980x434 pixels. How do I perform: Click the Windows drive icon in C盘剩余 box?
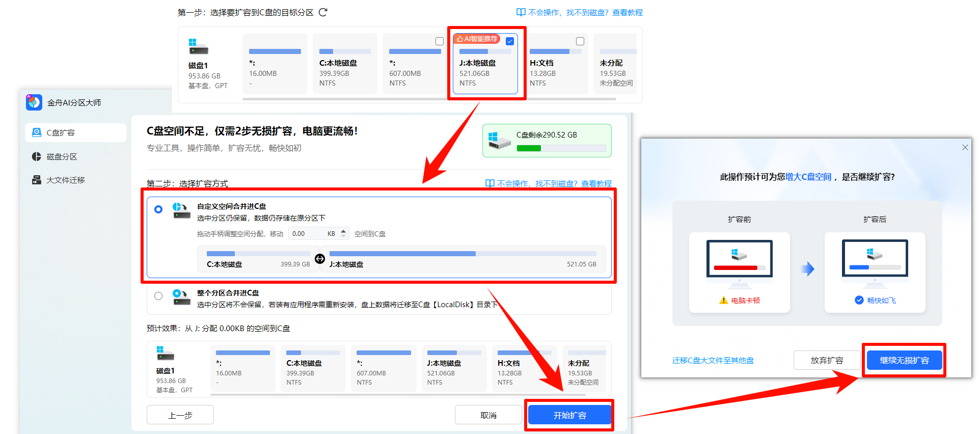click(x=499, y=141)
